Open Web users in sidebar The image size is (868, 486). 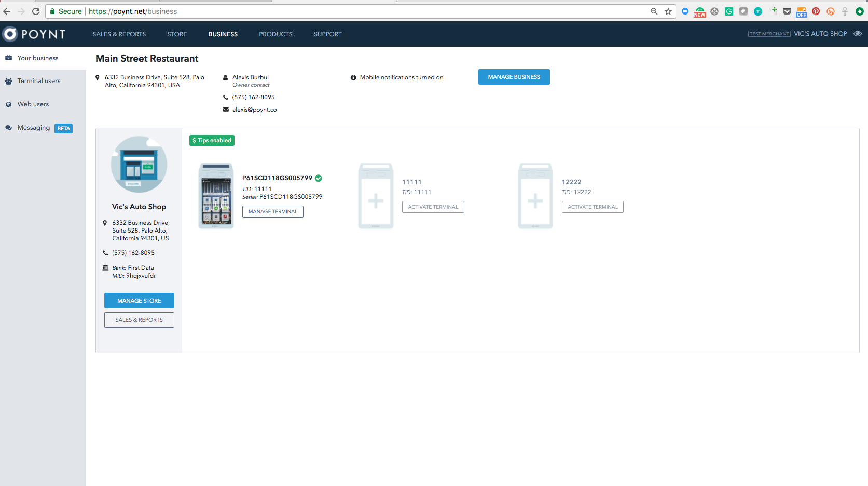(x=43, y=104)
